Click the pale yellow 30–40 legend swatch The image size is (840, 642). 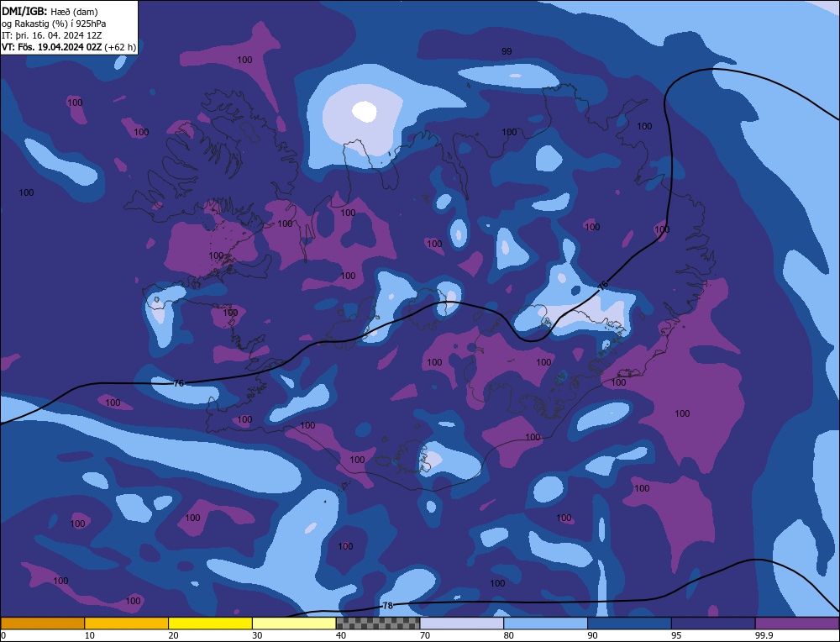click(294, 624)
